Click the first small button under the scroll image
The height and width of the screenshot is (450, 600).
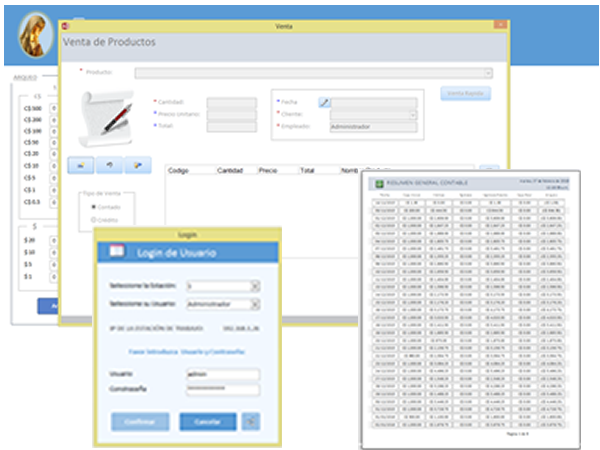coord(79,164)
